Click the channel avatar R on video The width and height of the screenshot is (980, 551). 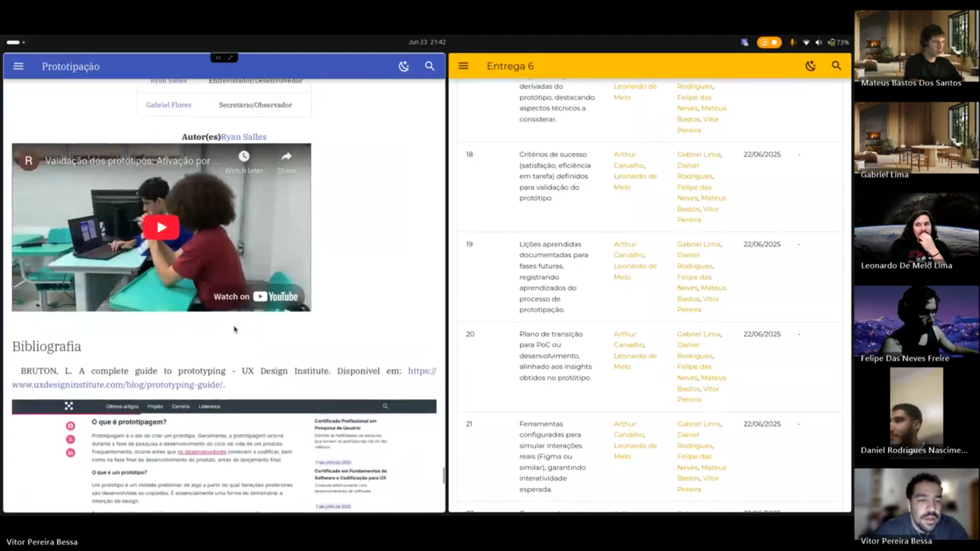tap(29, 161)
